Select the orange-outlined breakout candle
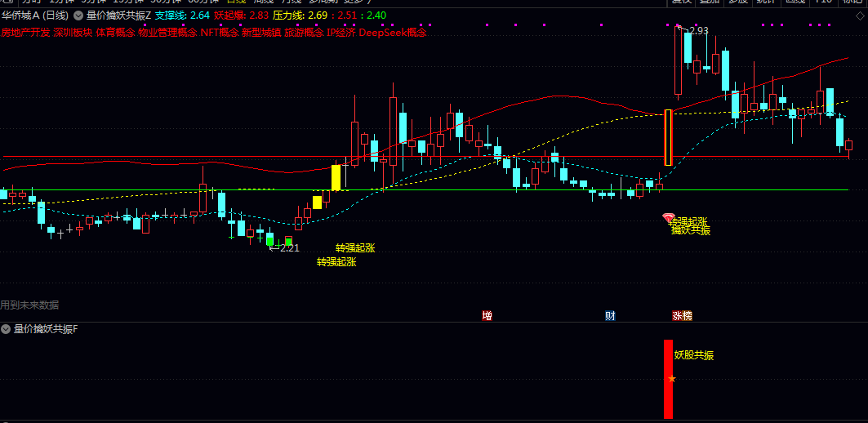868x423 pixels. [x=668, y=137]
